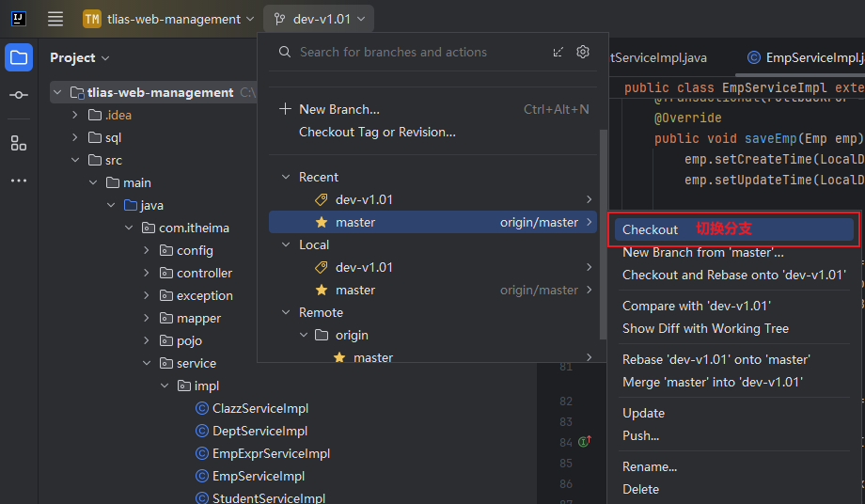The height and width of the screenshot is (504, 865).
Task: Select dev-v1.01 under Local branches
Action: coord(433,267)
